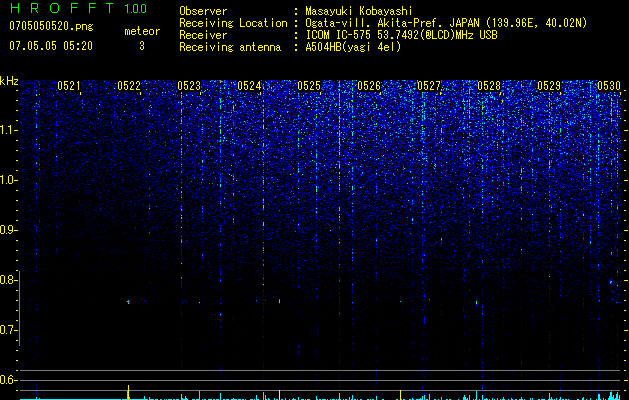Image resolution: width=629 pixels, height=400 pixels.
Task: Click the 0526 time marker
Action: point(369,86)
